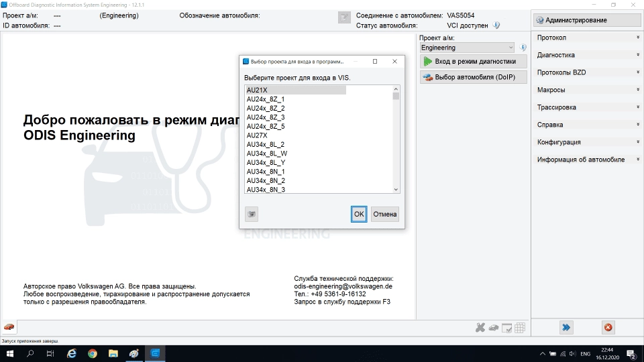644x362 pixels.
Task: Click the info icon beside project dropdown
Action: pos(523,48)
